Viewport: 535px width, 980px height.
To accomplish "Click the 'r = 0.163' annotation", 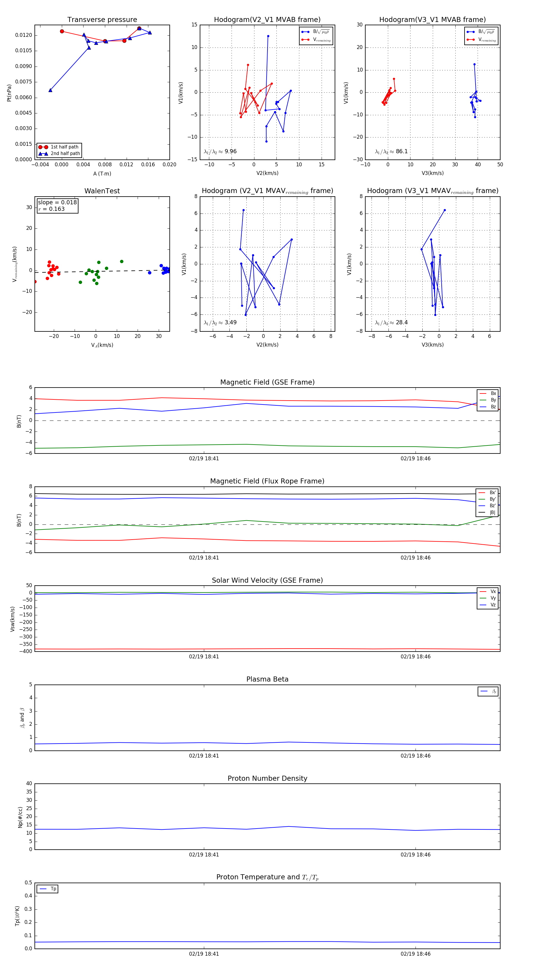I will coord(51,209).
